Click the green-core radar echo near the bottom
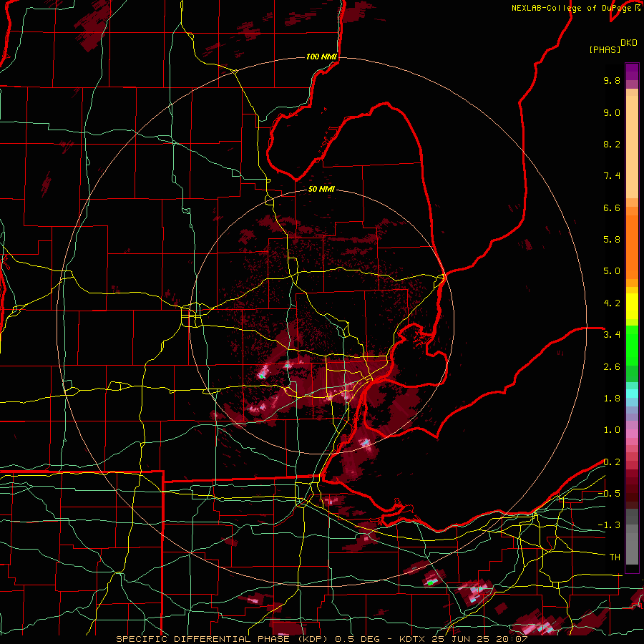Viewport: 644px width, 644px height. pos(431,582)
